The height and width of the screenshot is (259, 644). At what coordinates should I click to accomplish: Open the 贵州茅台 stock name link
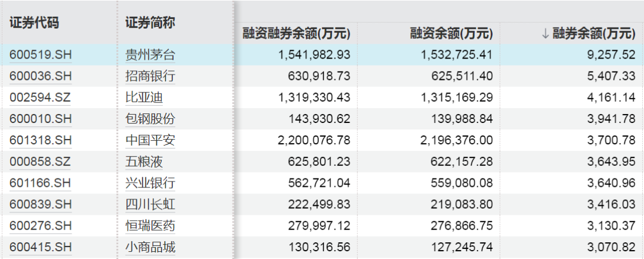click(x=150, y=55)
